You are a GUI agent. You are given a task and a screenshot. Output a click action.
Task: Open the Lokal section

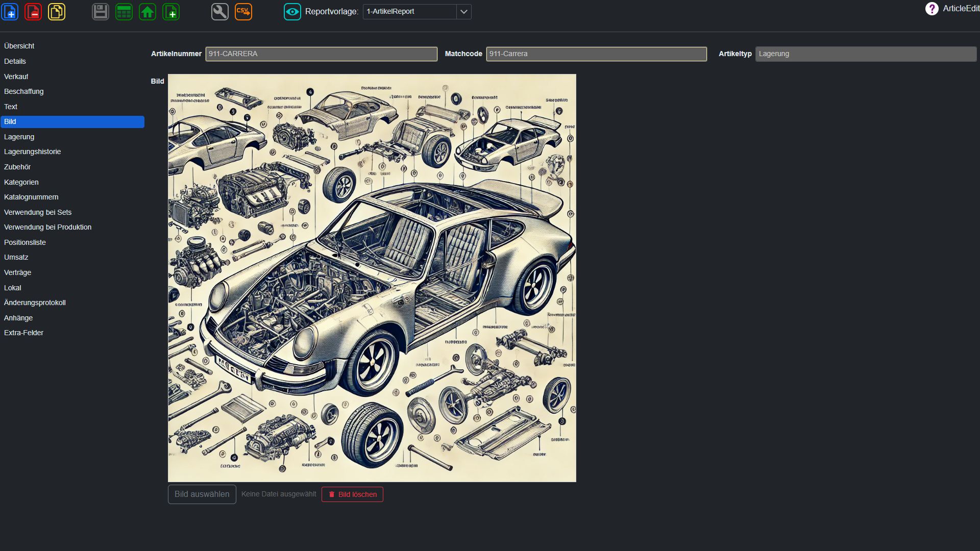tap(72, 288)
